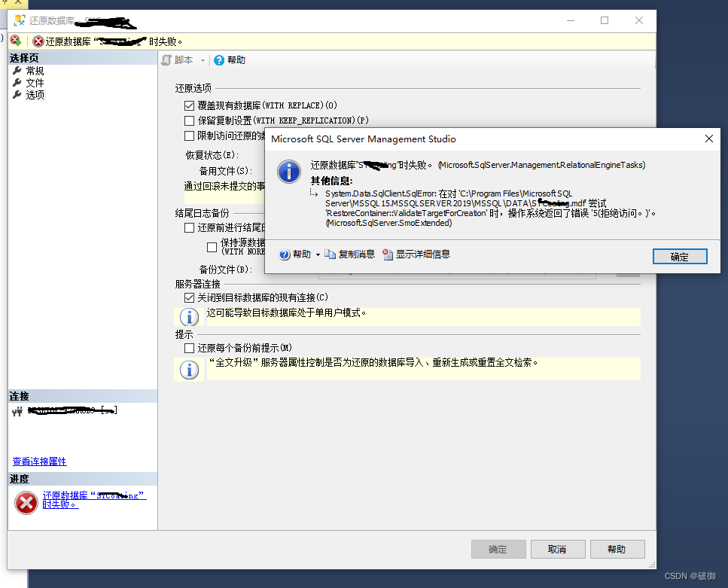Click the wrench icon next to 文件
Screen dimensions: 728x588
click(x=17, y=83)
